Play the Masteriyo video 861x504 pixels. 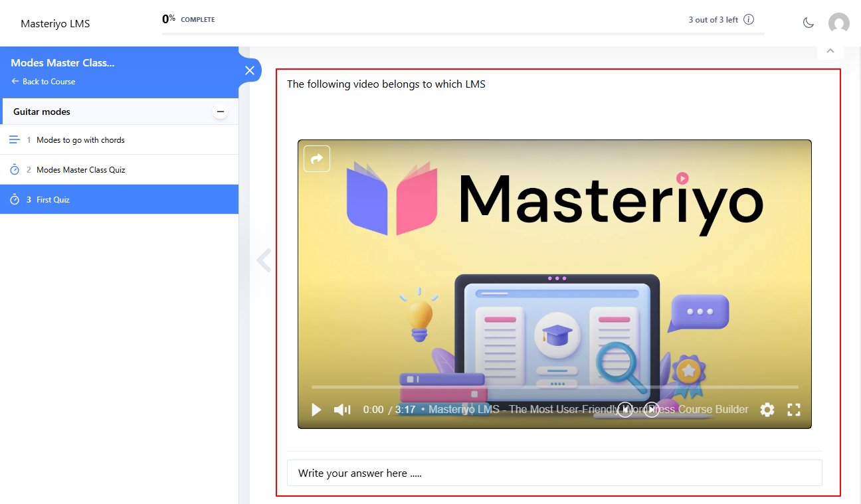pyautogui.click(x=316, y=410)
